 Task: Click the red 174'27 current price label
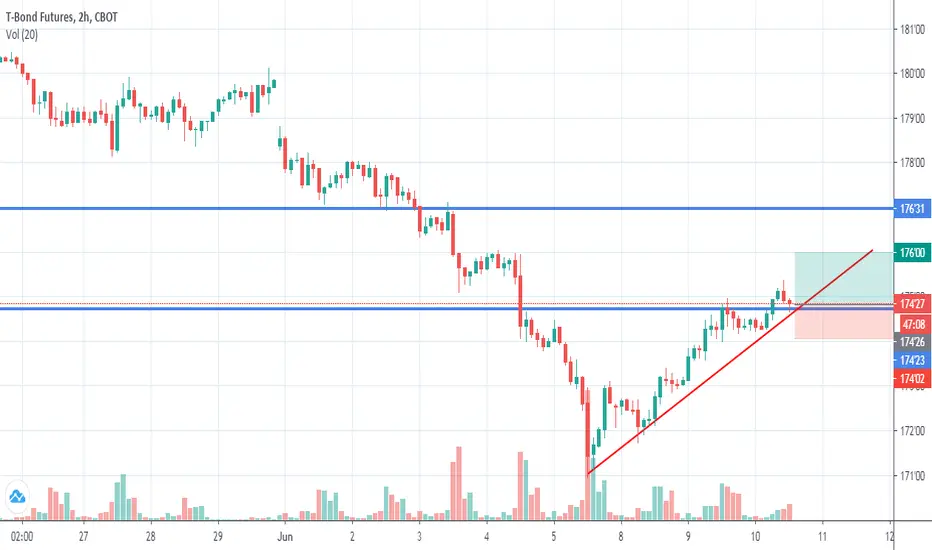pos(912,304)
